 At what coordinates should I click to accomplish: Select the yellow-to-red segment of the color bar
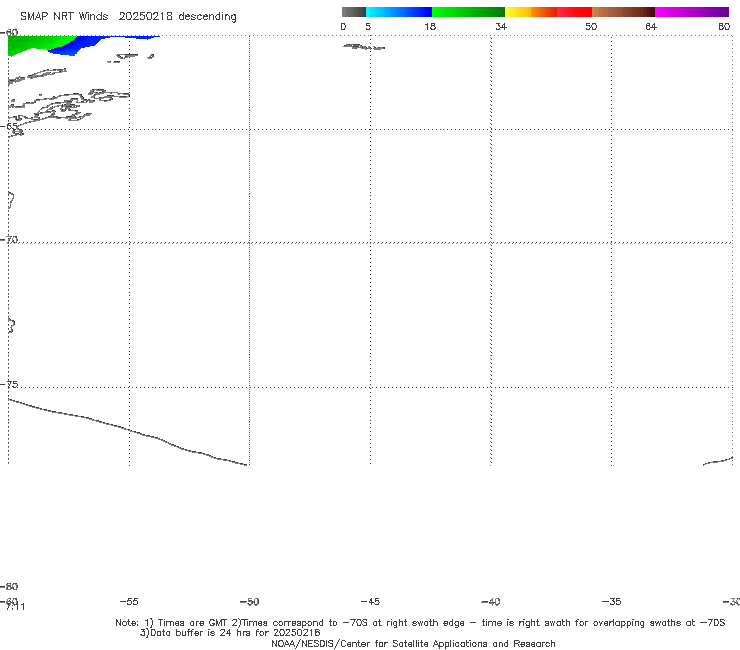(x=548, y=12)
